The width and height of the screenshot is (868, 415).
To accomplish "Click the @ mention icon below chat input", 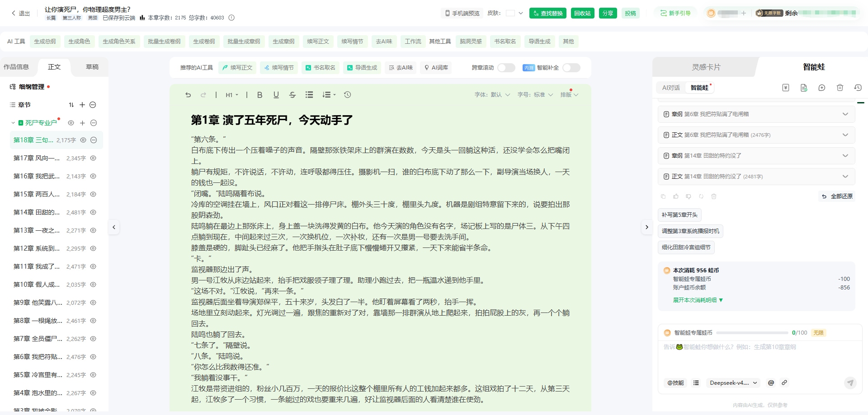I will point(771,382).
